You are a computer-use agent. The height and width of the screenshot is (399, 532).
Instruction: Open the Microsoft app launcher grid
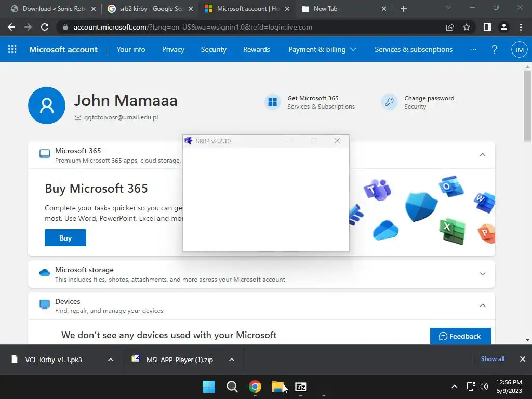(12, 49)
